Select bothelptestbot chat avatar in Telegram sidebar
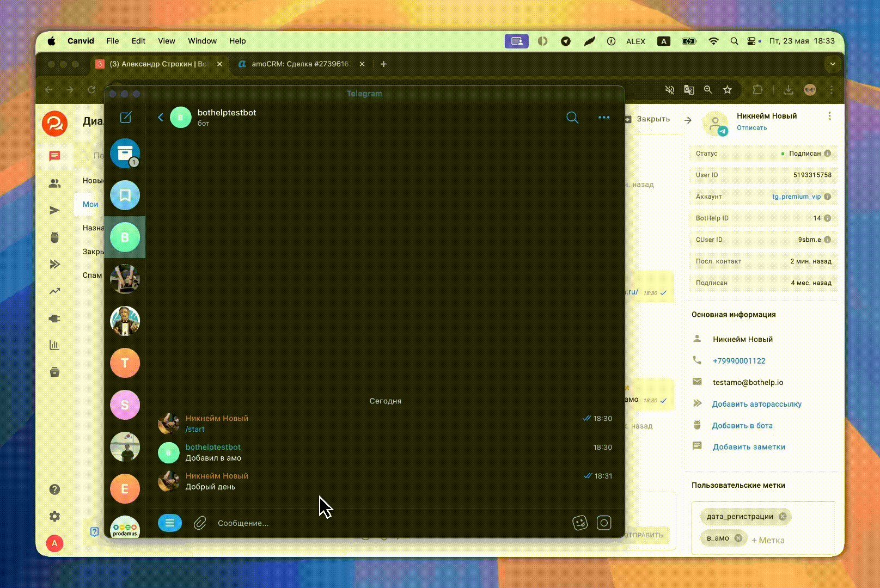The image size is (880, 588). (x=125, y=237)
